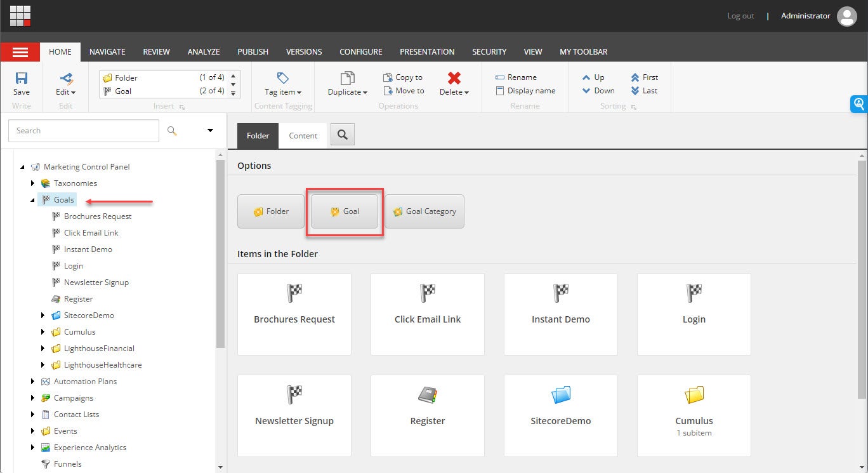This screenshot has height=473, width=868.
Task: Click the Sitecore launchpad grid logo
Action: pyautogui.click(x=20, y=15)
